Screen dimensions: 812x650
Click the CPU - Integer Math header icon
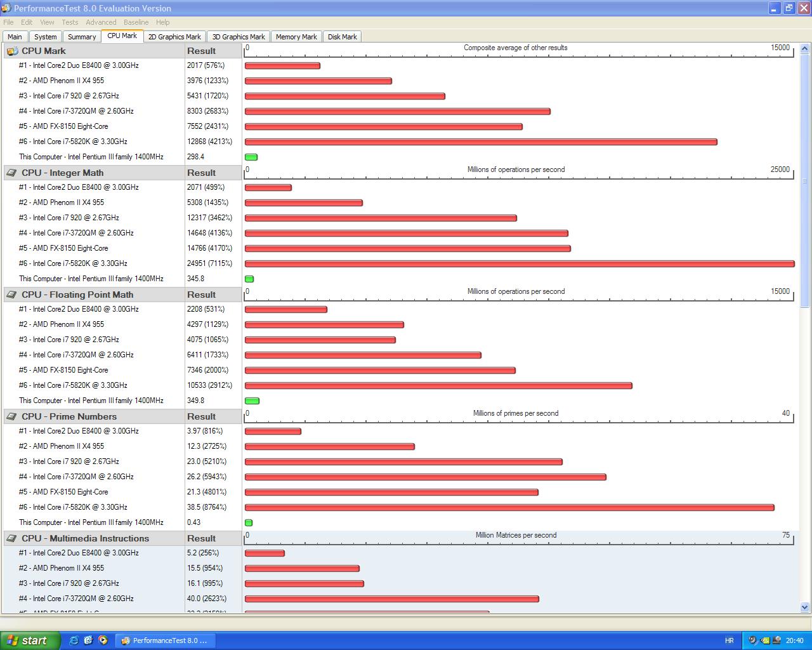pos(12,173)
